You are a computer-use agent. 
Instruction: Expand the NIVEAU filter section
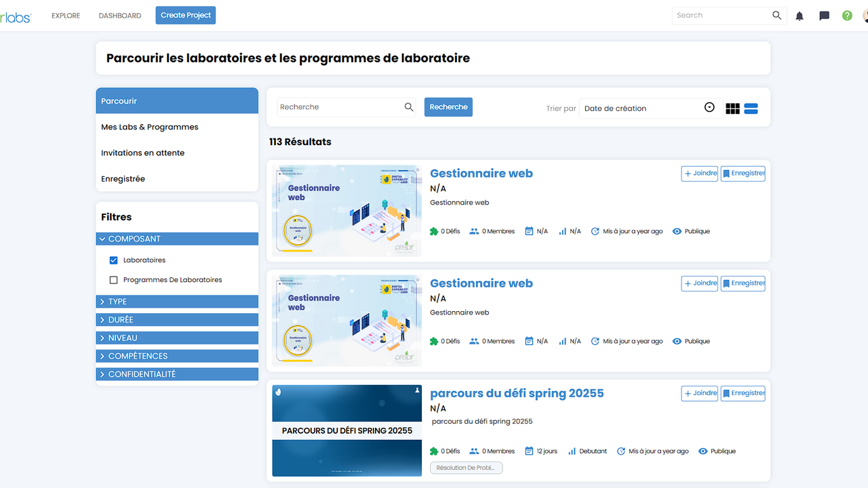(x=177, y=338)
